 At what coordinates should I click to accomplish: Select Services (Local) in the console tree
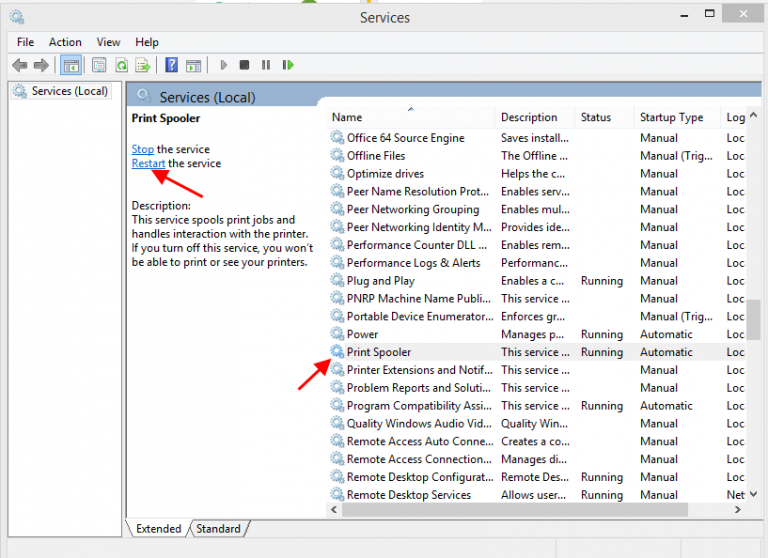(61, 91)
